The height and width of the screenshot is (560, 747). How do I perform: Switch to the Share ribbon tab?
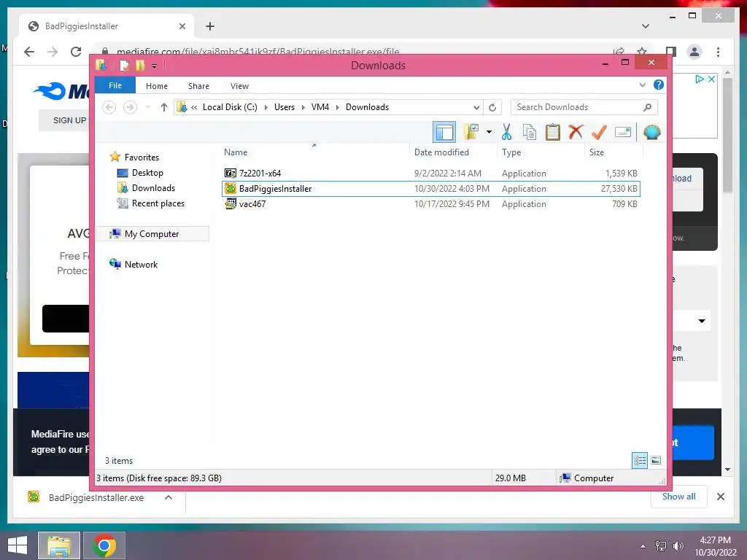[x=198, y=86]
